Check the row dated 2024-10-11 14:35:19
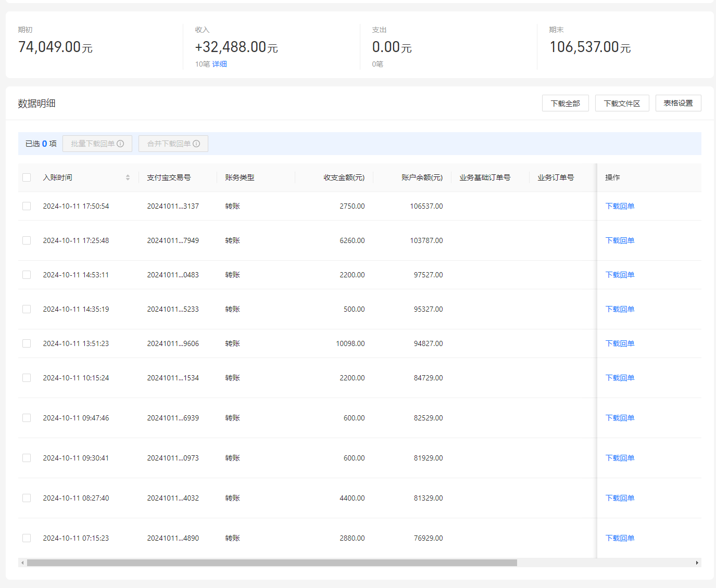 pos(27,309)
